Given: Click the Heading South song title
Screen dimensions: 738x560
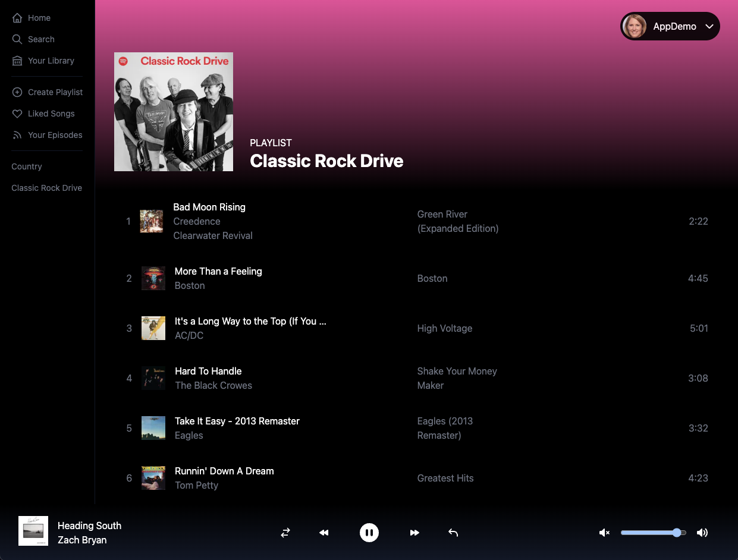Looking at the screenshot, I should (89, 526).
